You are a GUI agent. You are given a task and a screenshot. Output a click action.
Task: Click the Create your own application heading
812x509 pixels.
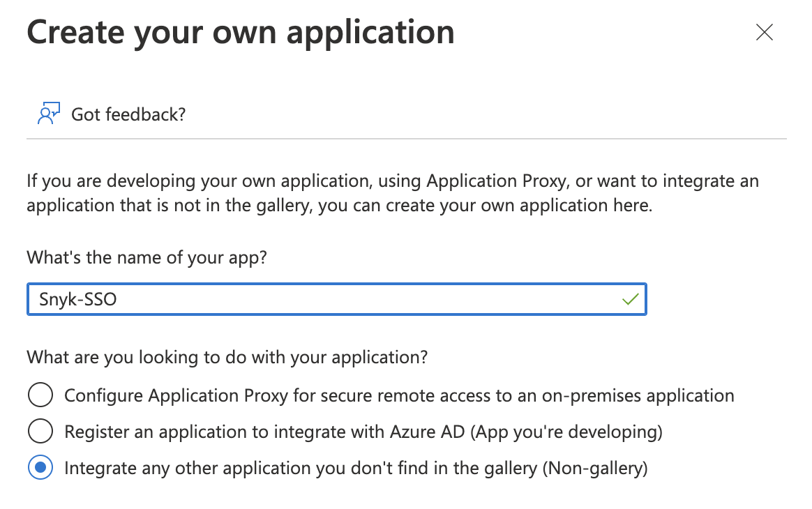(240, 31)
